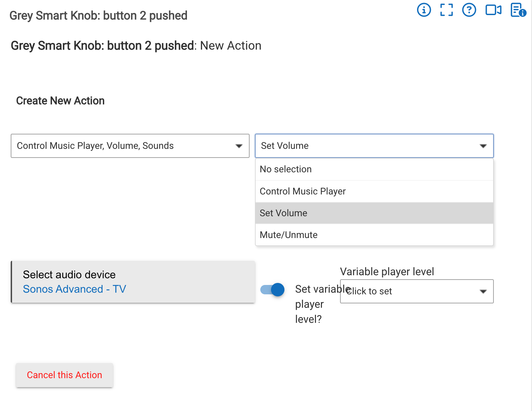Click the arrow on Variable player level box
This screenshot has height=411, width=532.
(x=483, y=291)
